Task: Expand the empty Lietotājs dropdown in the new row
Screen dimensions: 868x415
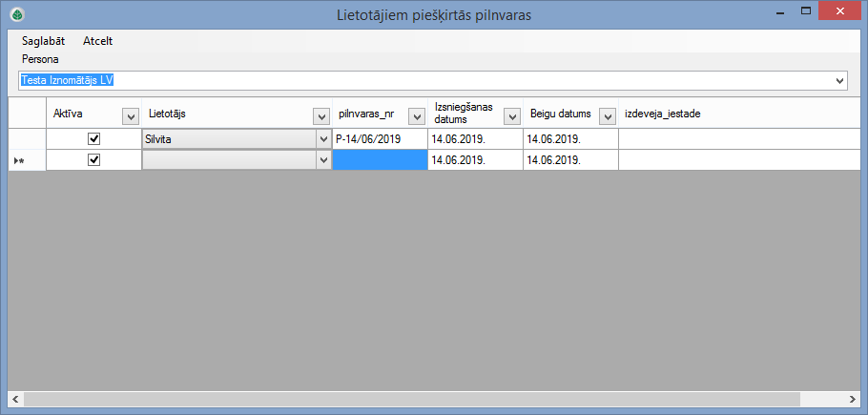Action: pyautogui.click(x=324, y=160)
